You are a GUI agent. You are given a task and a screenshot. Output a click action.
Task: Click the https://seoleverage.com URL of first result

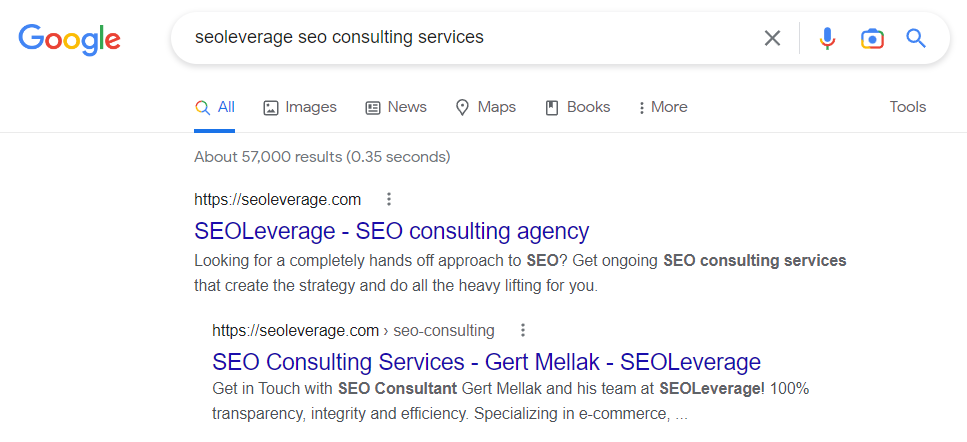click(x=277, y=199)
